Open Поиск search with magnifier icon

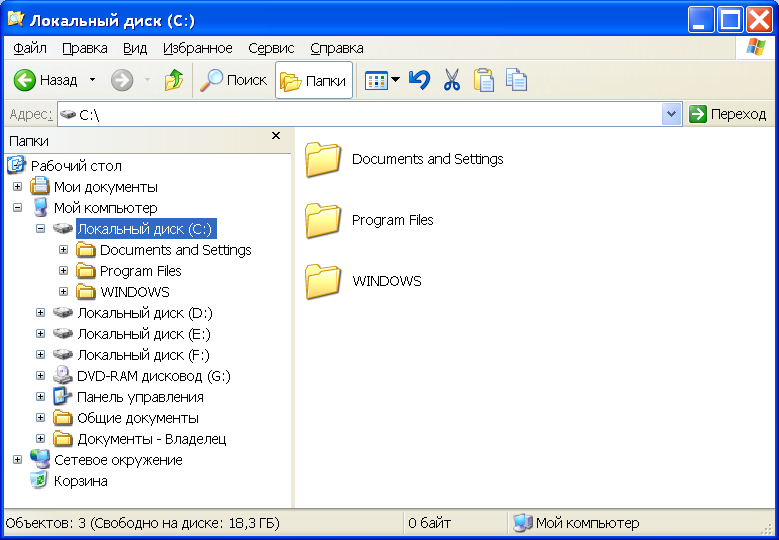[x=234, y=80]
